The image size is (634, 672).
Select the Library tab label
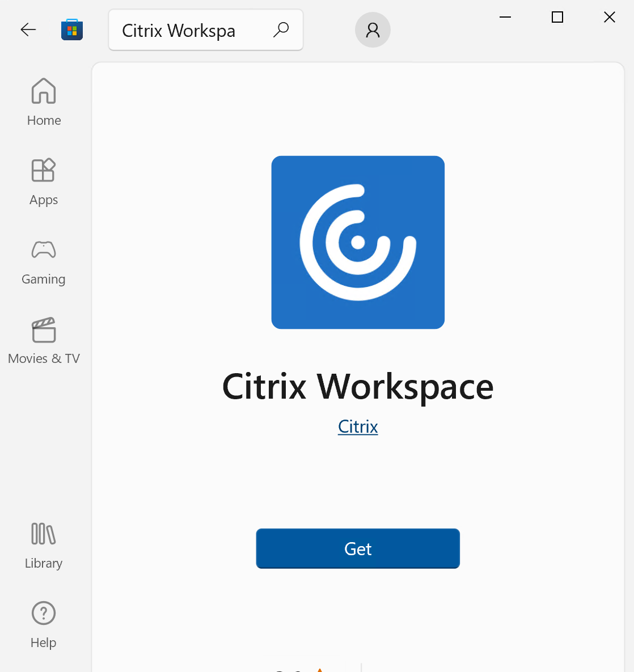click(44, 563)
